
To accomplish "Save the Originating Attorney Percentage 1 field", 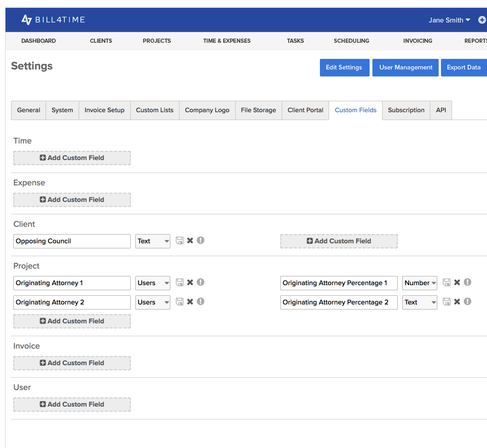I will click(446, 282).
